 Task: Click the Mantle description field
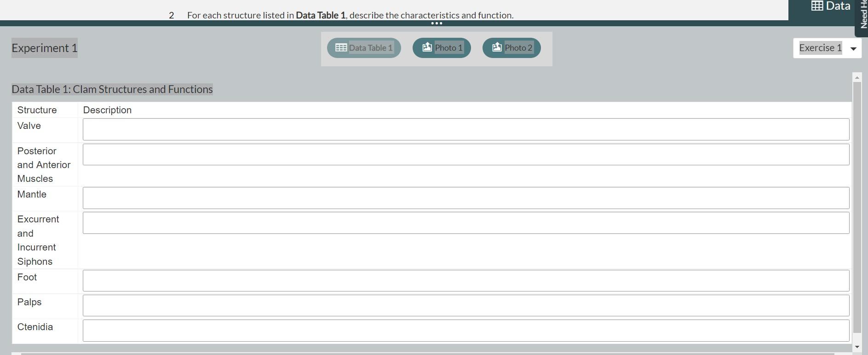coord(466,198)
